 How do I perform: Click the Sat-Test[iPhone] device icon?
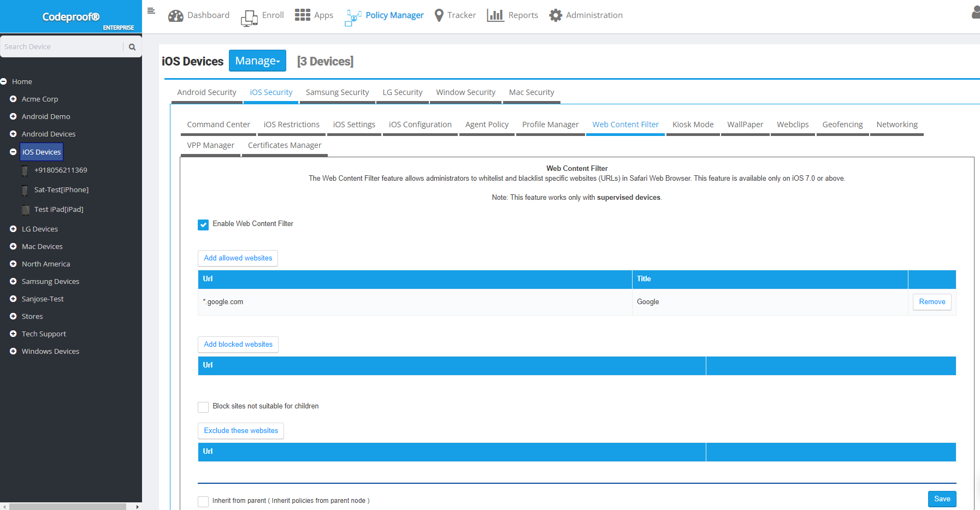tap(25, 191)
